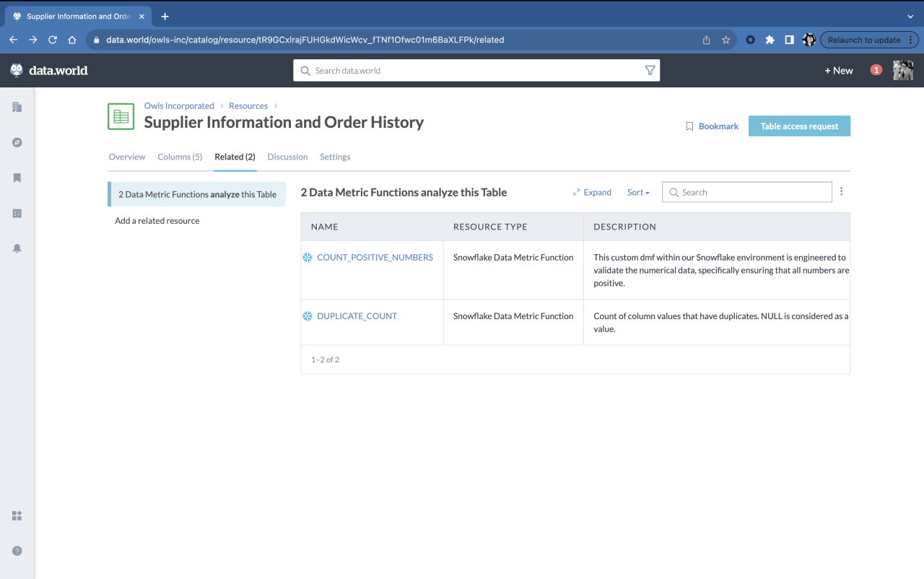
Task: Click the Bookmark button
Action: tap(712, 126)
